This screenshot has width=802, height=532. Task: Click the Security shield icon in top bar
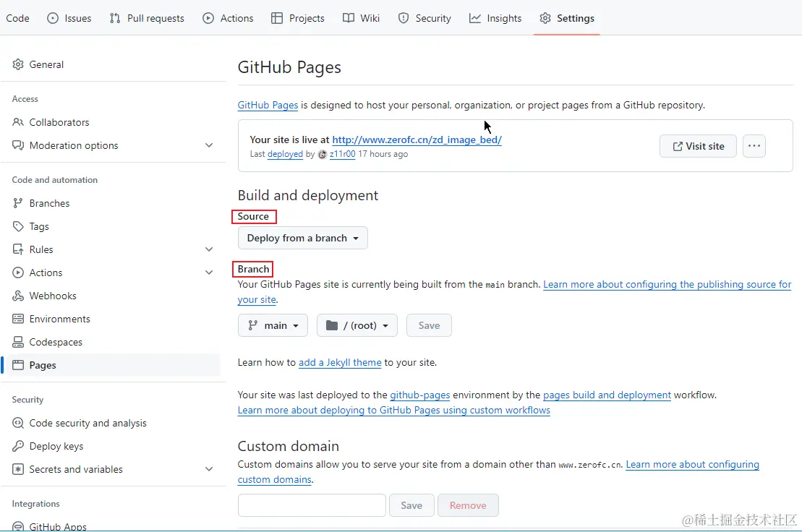[x=404, y=18]
